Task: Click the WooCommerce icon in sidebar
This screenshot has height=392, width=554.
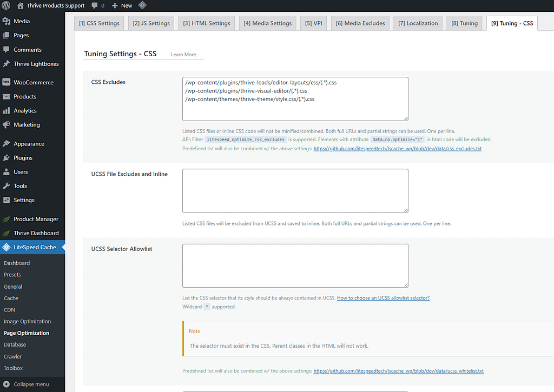Action: 6,82
